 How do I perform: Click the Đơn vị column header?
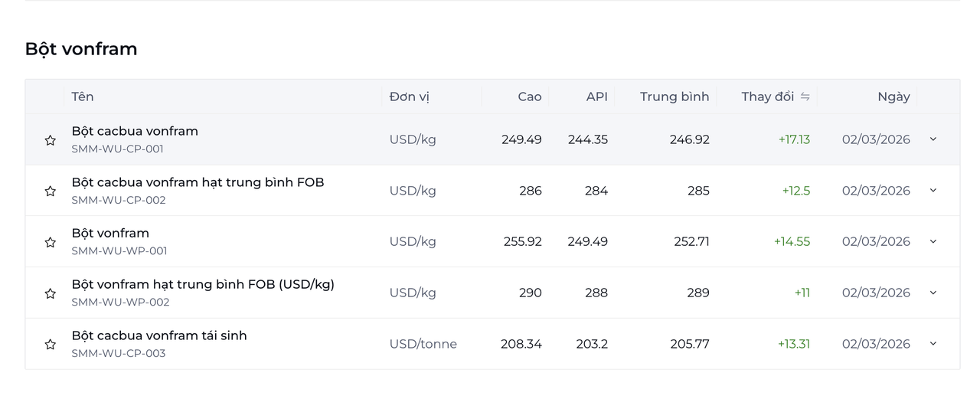pyautogui.click(x=410, y=97)
